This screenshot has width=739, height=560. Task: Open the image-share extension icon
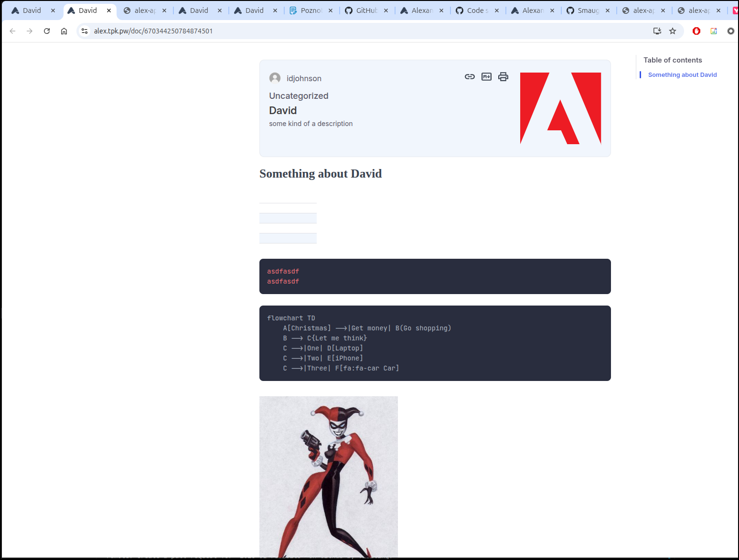click(714, 31)
